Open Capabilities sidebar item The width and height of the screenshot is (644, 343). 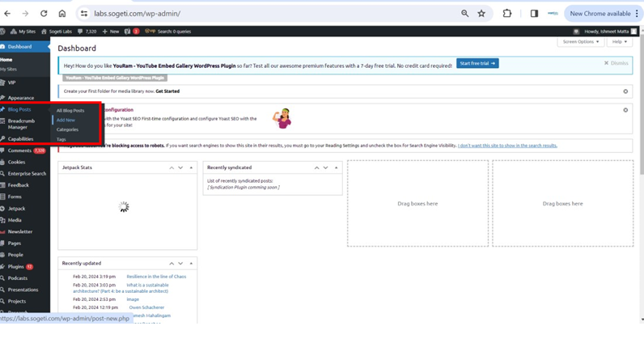coord(24,139)
